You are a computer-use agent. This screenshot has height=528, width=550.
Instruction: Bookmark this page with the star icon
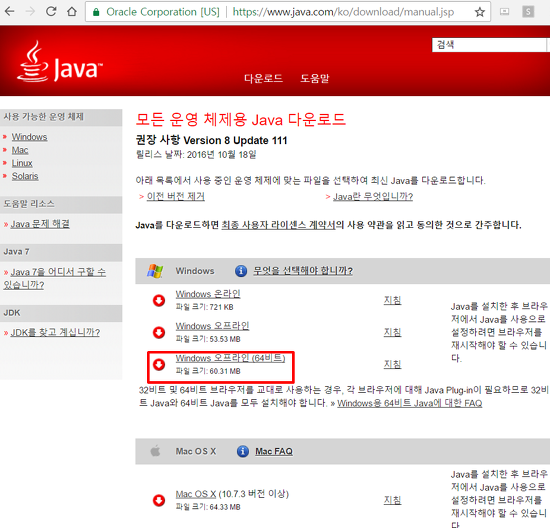tap(479, 12)
